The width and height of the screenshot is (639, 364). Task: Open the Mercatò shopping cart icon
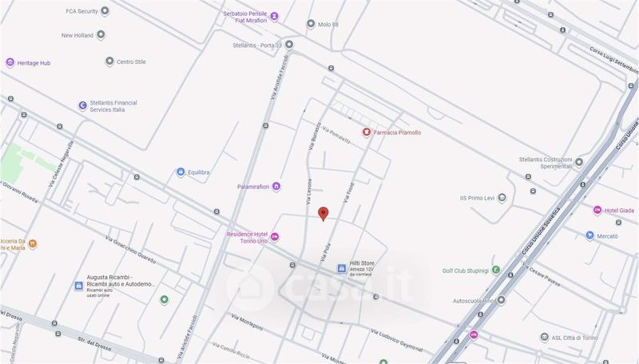(x=589, y=235)
